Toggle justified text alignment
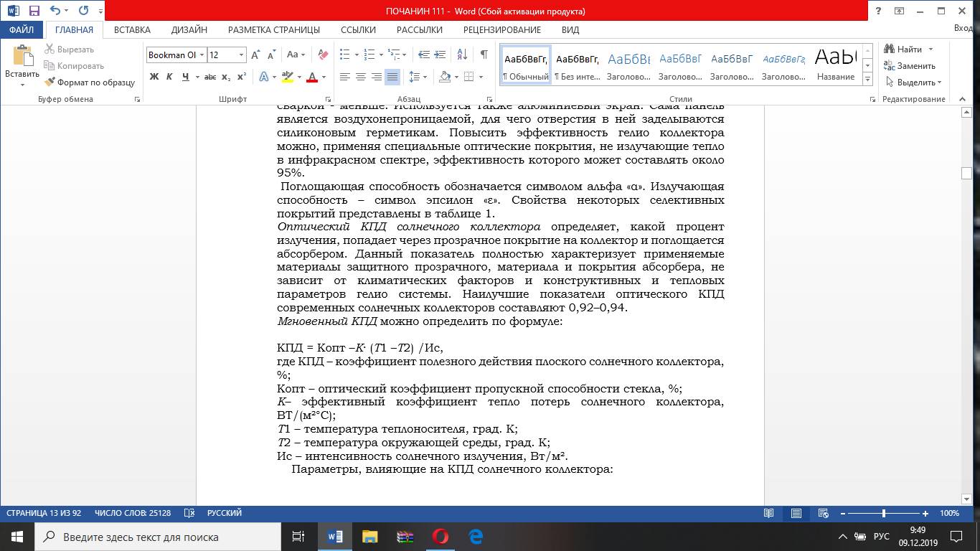 392,77
